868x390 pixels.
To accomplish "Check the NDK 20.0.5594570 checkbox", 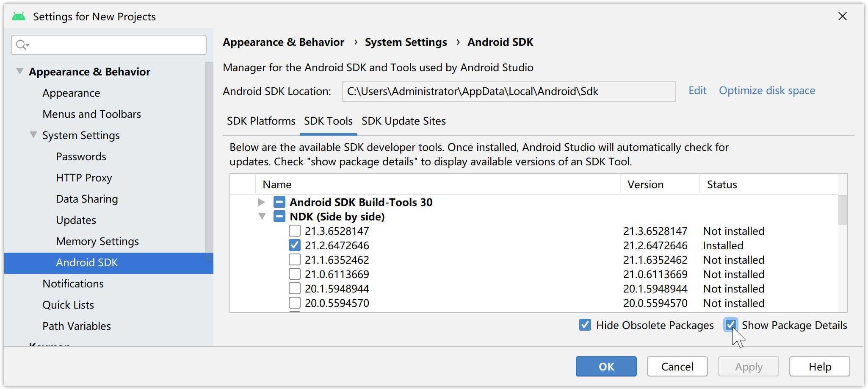I will click(x=294, y=303).
